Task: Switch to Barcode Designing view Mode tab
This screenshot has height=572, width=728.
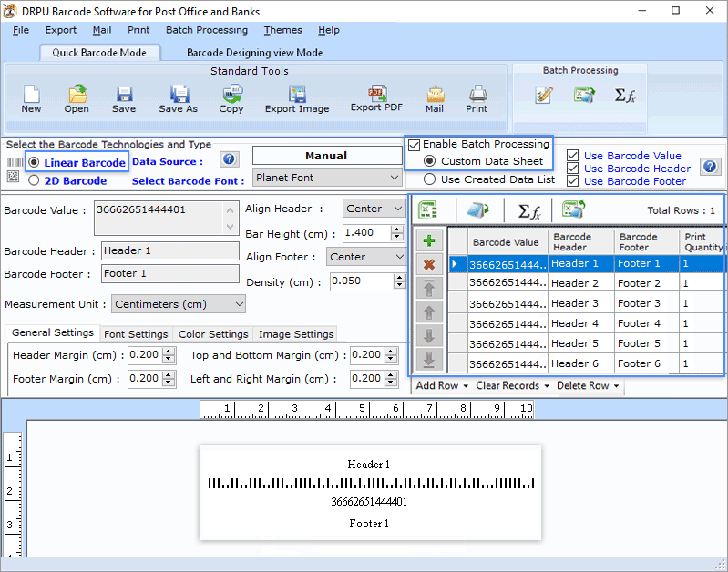Action: pos(254,53)
